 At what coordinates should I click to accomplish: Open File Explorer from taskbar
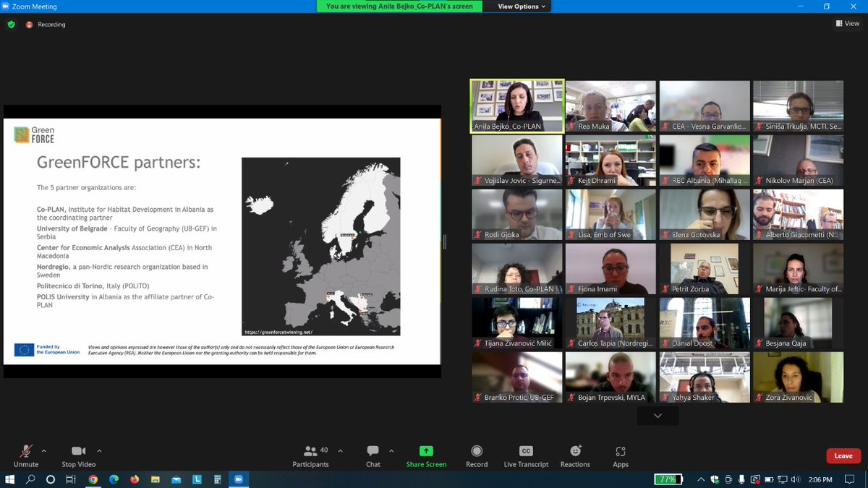pos(155,479)
